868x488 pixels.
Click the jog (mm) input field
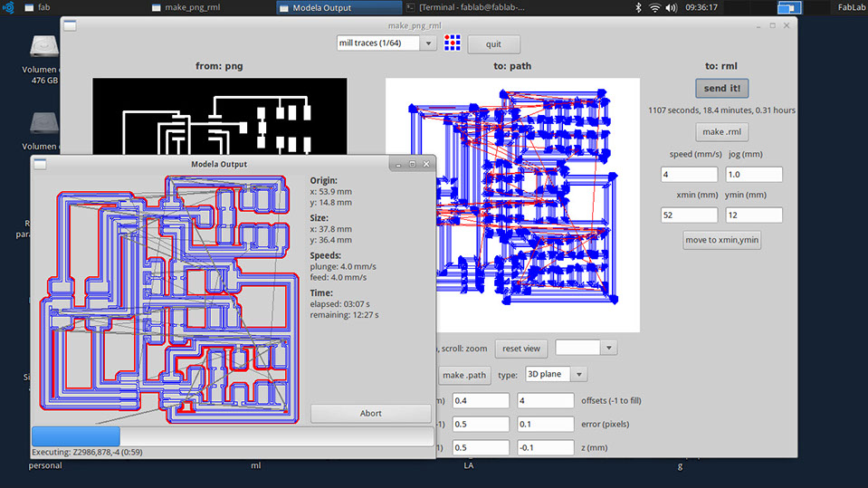(x=754, y=175)
